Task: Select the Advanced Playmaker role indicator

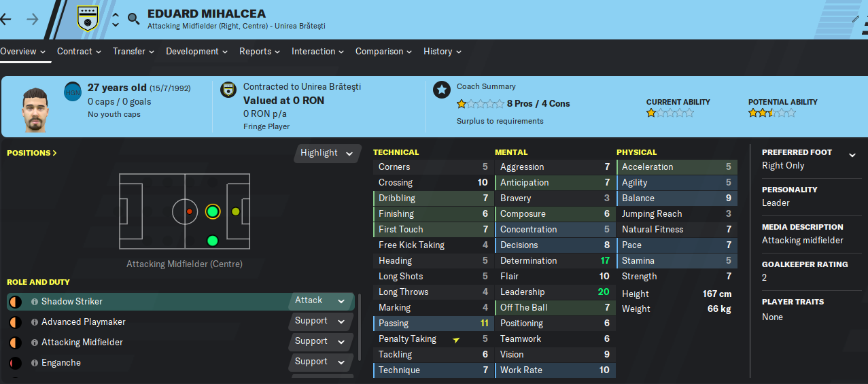Action: point(15,322)
